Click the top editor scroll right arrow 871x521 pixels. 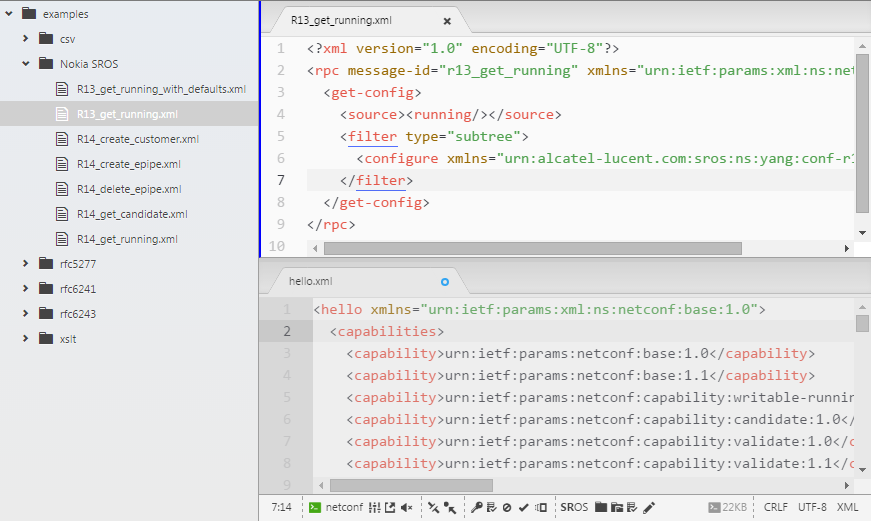pyautogui.click(x=846, y=248)
